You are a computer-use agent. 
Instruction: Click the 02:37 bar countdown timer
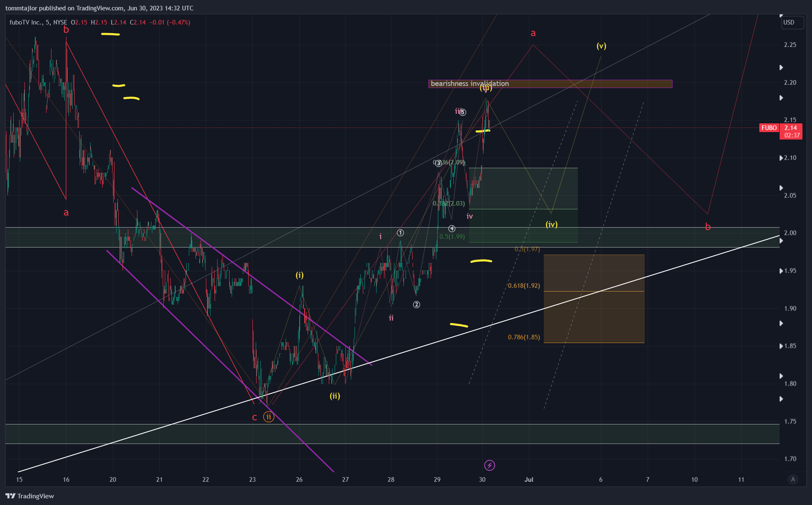[x=792, y=135]
